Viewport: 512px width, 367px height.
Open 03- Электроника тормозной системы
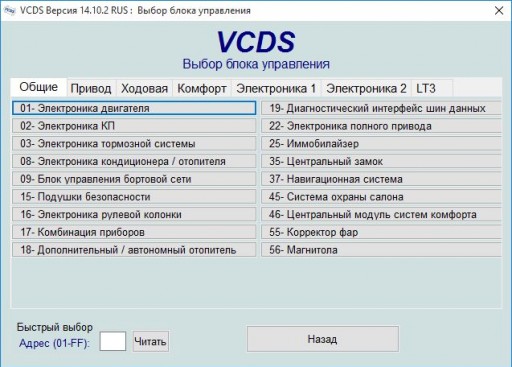pyautogui.click(x=134, y=144)
